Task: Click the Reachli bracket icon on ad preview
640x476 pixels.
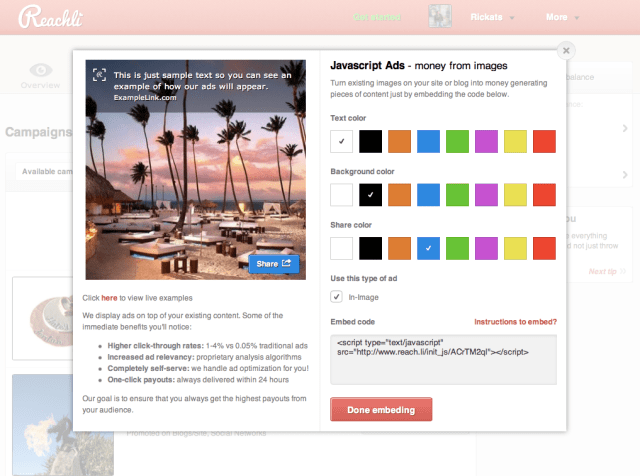Action: pos(100,75)
